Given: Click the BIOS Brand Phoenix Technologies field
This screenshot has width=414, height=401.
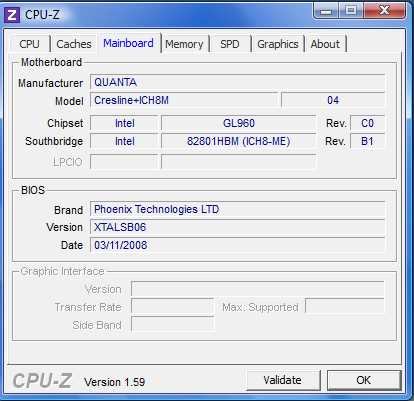Looking at the screenshot, I should click(237, 209).
